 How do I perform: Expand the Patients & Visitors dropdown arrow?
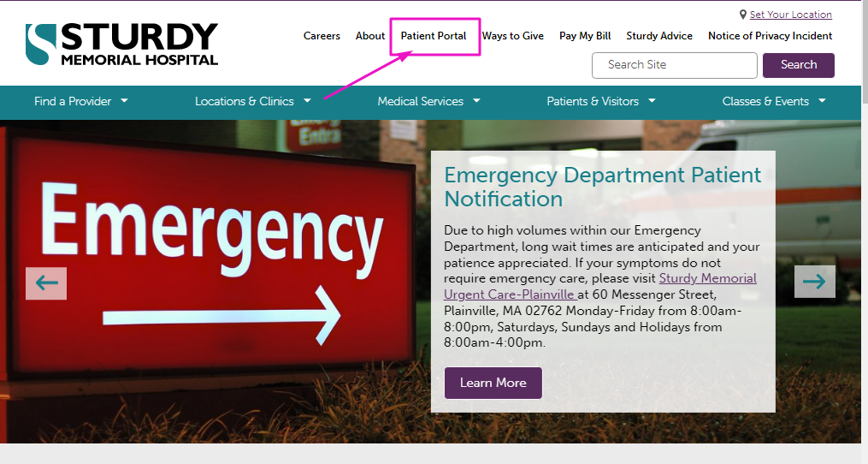point(652,100)
